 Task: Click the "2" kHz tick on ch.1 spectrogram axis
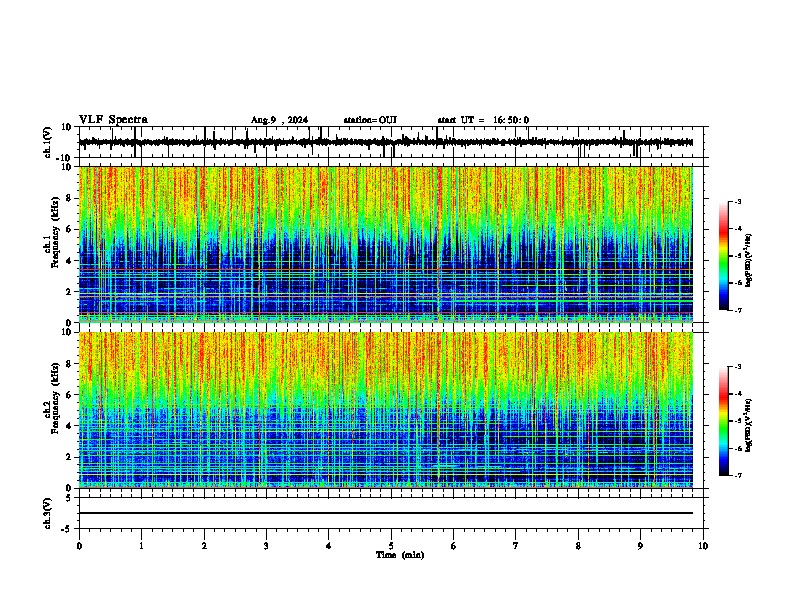69,292
